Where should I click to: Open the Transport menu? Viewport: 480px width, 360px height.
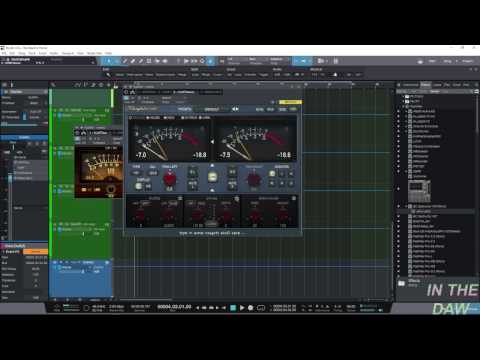[x=68, y=53]
